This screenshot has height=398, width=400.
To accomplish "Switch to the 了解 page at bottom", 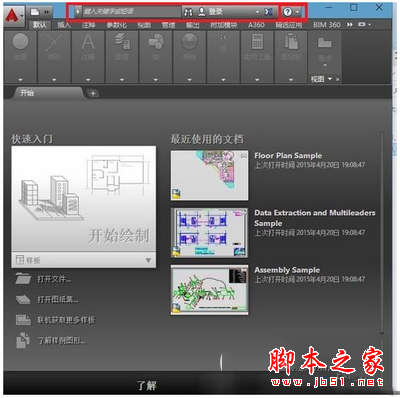I will pyautogui.click(x=147, y=386).
